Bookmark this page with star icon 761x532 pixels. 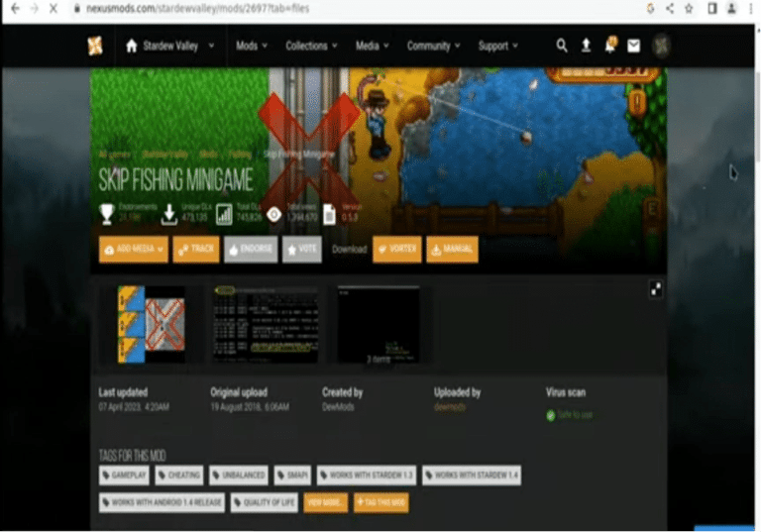(688, 8)
